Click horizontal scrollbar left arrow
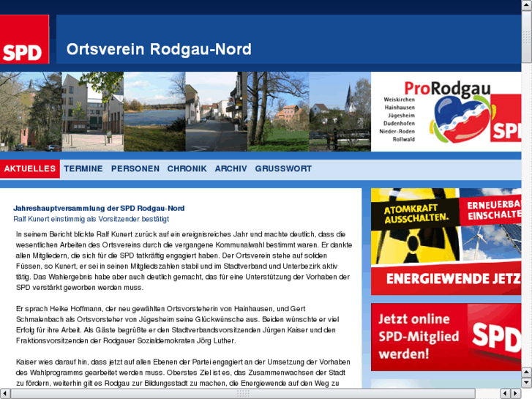The image size is (532, 399). coord(4,393)
